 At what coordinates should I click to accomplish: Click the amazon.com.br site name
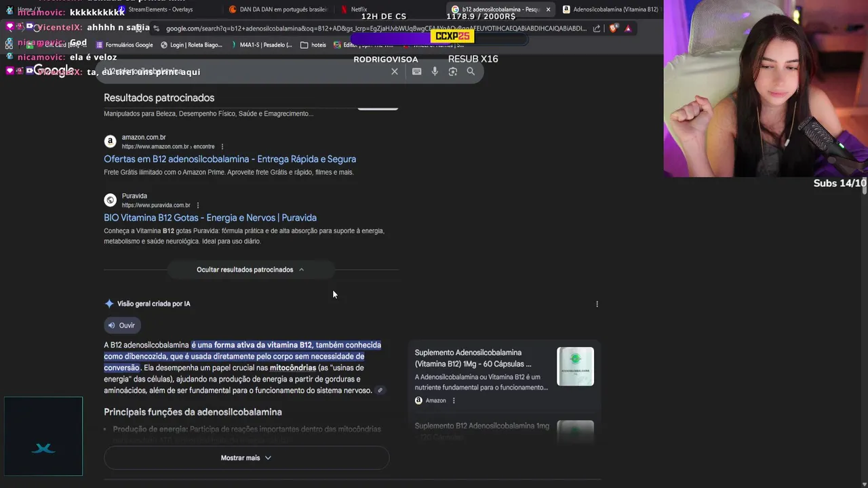144,138
